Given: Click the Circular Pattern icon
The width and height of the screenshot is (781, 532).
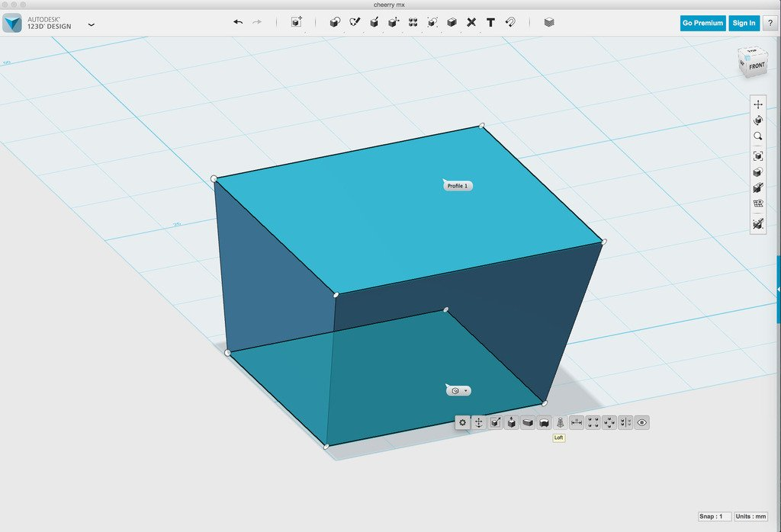Looking at the screenshot, I should (x=609, y=422).
